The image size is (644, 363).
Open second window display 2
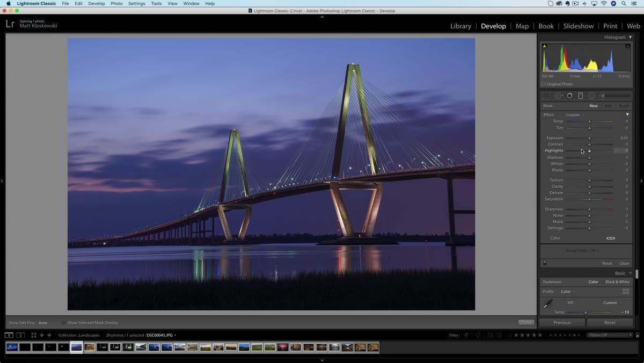[20, 335]
